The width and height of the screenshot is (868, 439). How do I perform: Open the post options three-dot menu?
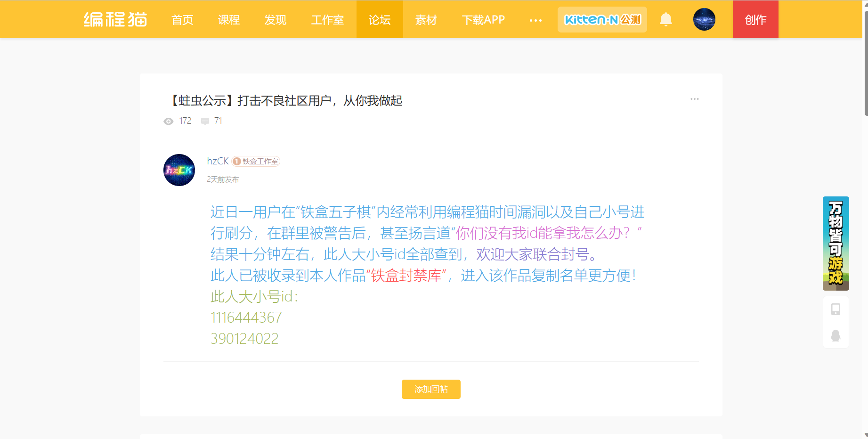694,99
